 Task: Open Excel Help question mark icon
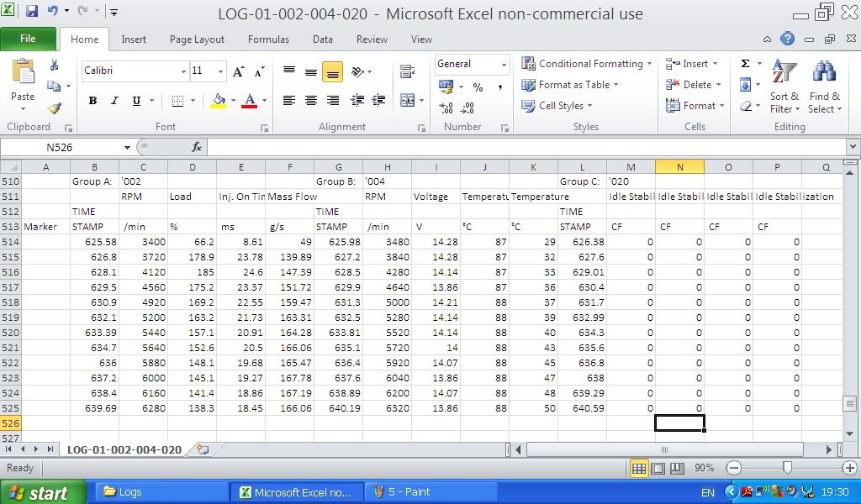pos(787,39)
